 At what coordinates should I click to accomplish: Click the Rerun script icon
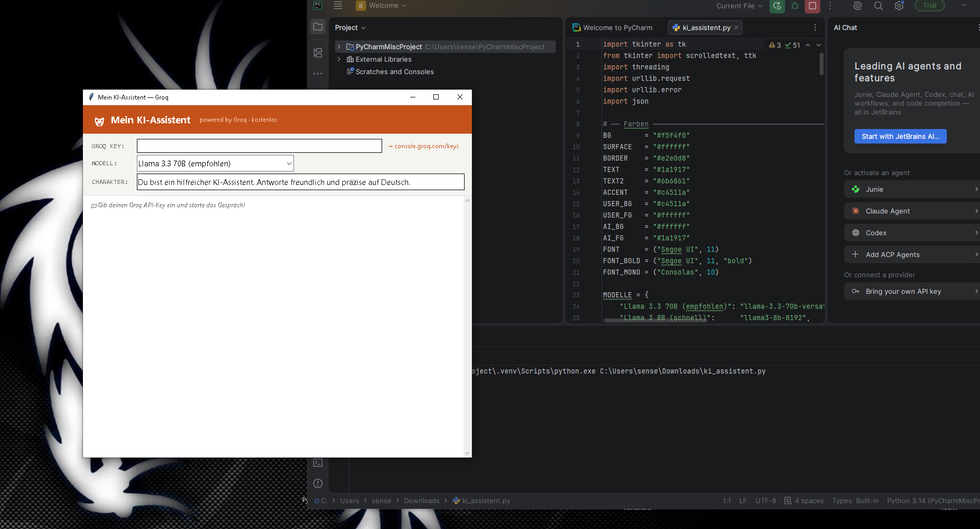pyautogui.click(x=777, y=6)
